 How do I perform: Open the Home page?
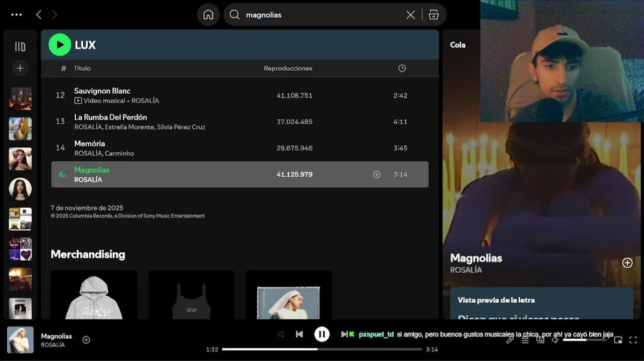tap(208, 15)
